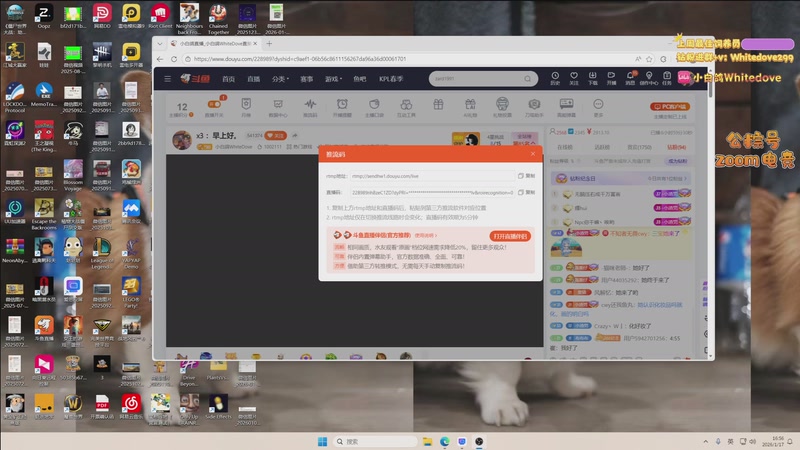Click the Douyu logo in the site header
The height and width of the screenshot is (450, 800).
tap(195, 79)
